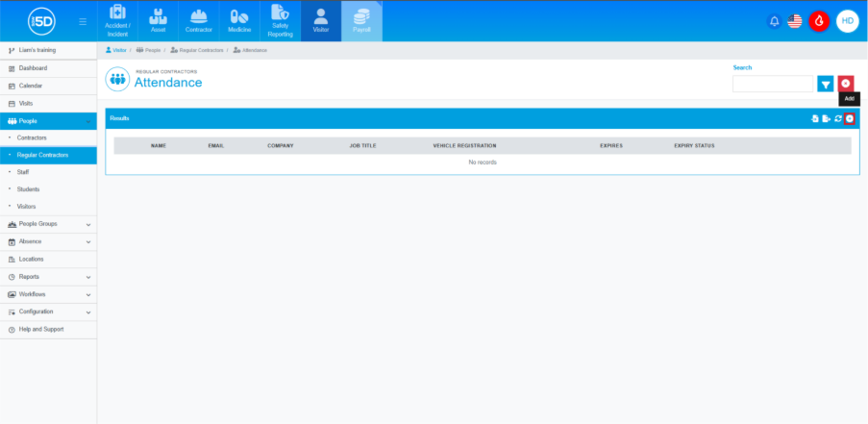
Task: Clear search with the red X button
Action: tap(846, 84)
